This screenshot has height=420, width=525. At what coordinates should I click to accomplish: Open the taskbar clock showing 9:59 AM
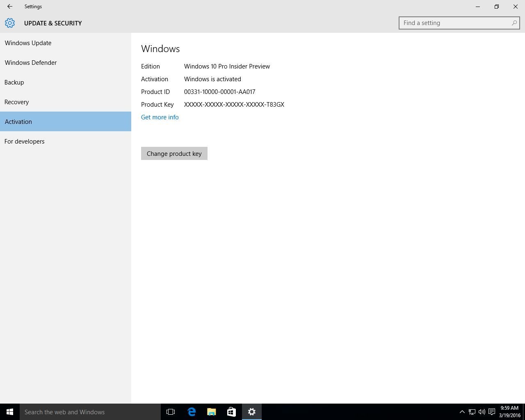click(x=509, y=412)
